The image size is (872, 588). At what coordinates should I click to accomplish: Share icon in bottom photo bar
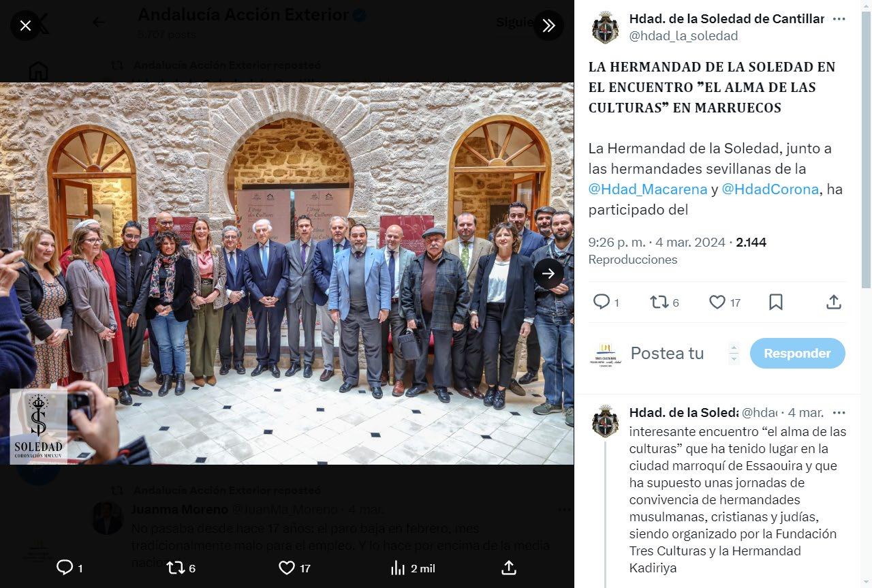[508, 568]
